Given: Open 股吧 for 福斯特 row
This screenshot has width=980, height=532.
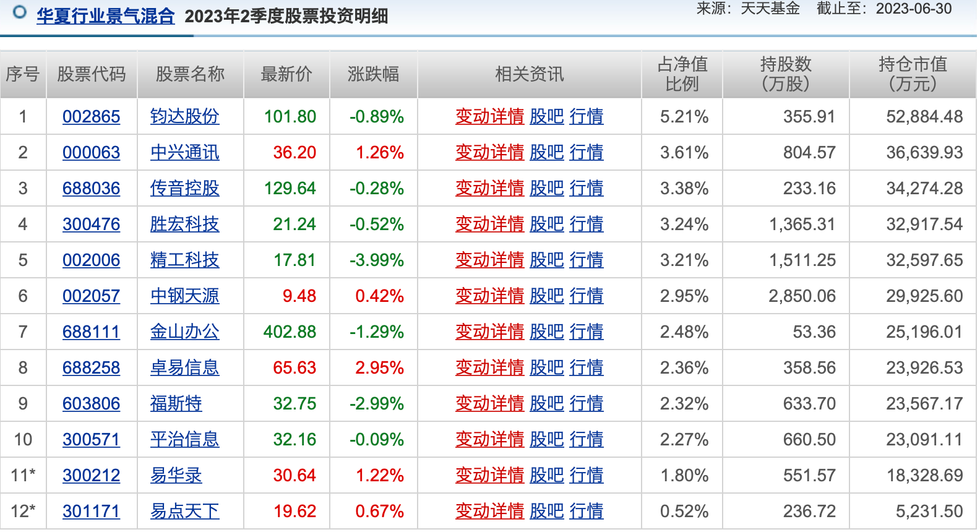Looking at the screenshot, I should (547, 404).
